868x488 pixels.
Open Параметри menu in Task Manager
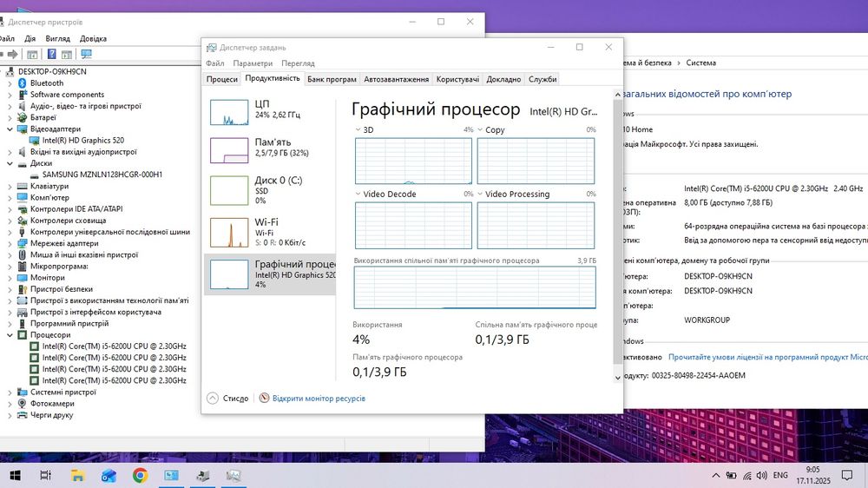(x=253, y=63)
